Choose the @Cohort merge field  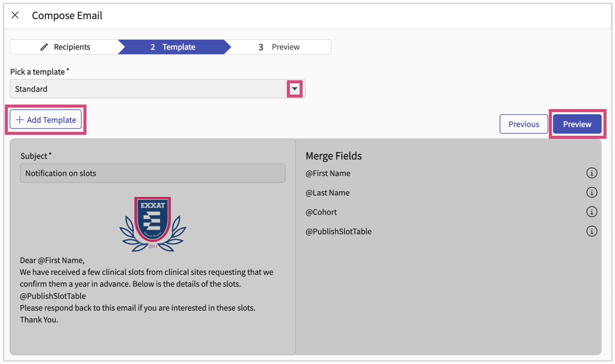click(x=321, y=212)
